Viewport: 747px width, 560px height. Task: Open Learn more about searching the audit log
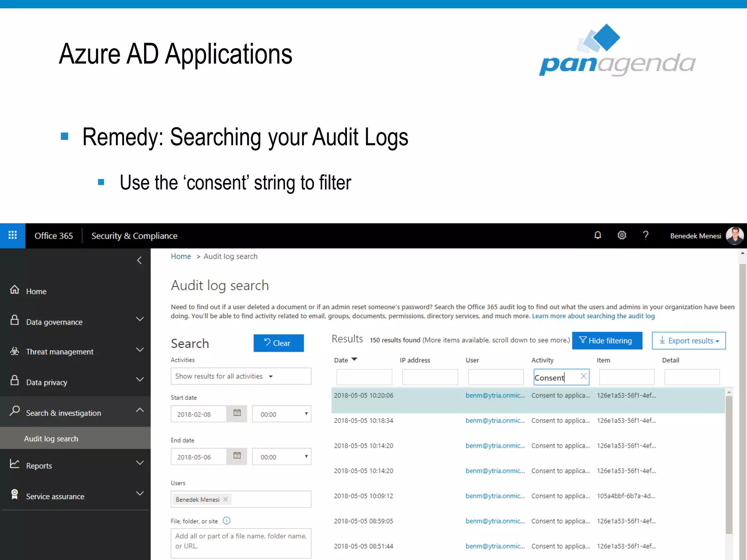pyautogui.click(x=593, y=316)
